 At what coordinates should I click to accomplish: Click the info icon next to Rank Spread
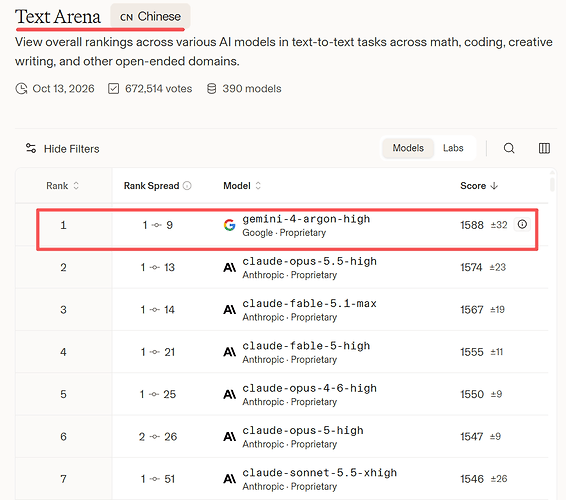pos(187,186)
